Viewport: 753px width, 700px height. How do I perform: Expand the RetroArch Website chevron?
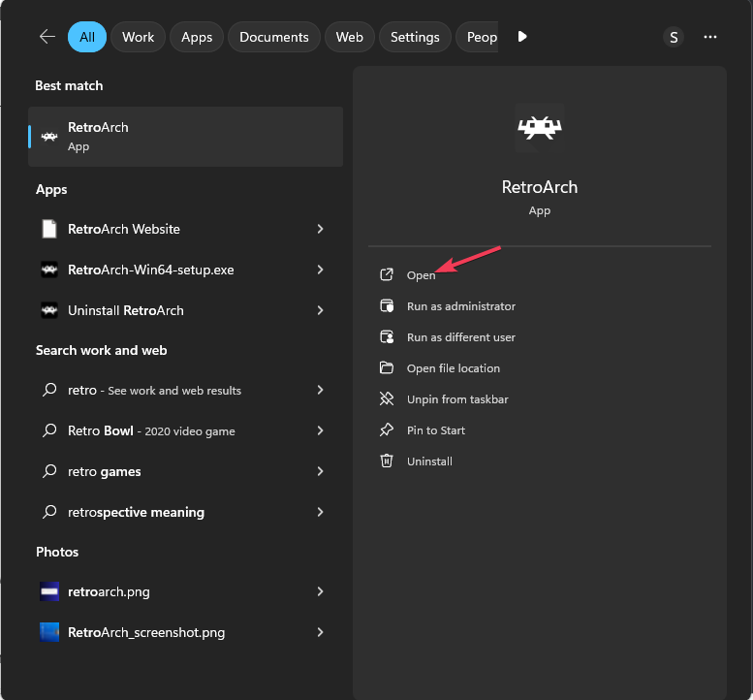pyautogui.click(x=321, y=229)
